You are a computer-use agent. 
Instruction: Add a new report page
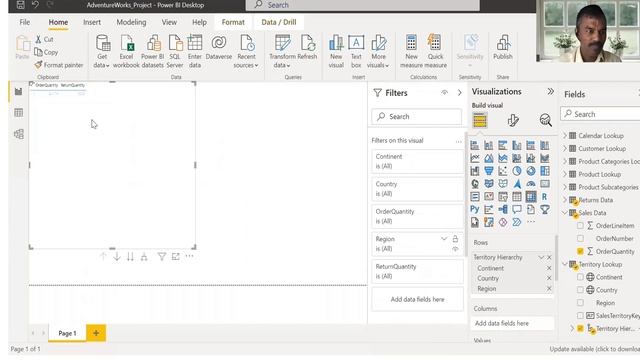pos(96,333)
